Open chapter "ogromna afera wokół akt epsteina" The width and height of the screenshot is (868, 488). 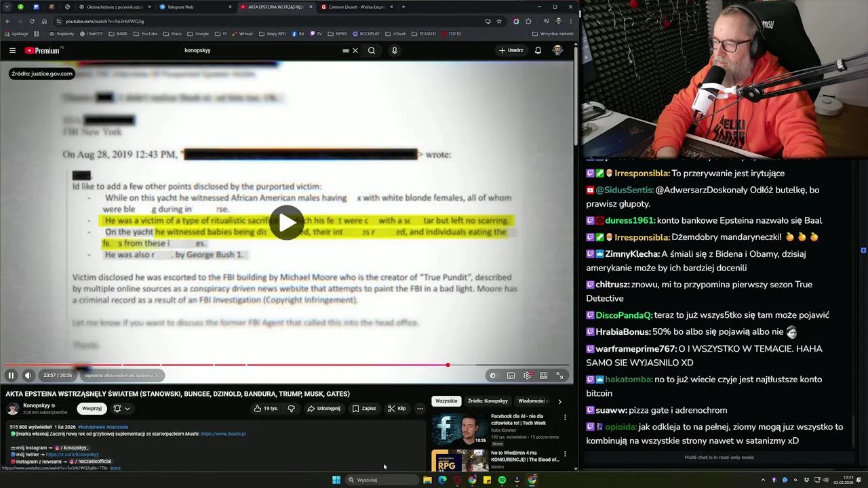121,375
